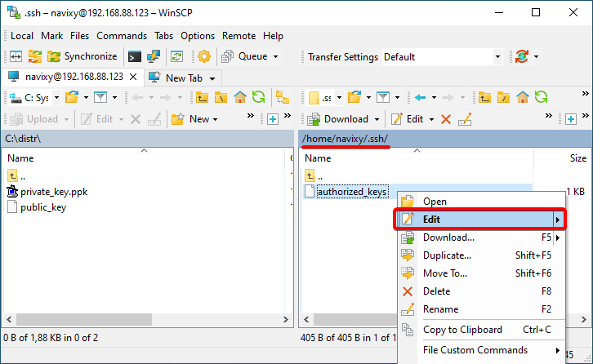Click the Download button
Image resolution: width=593 pixels, height=364 pixels.
(x=338, y=119)
